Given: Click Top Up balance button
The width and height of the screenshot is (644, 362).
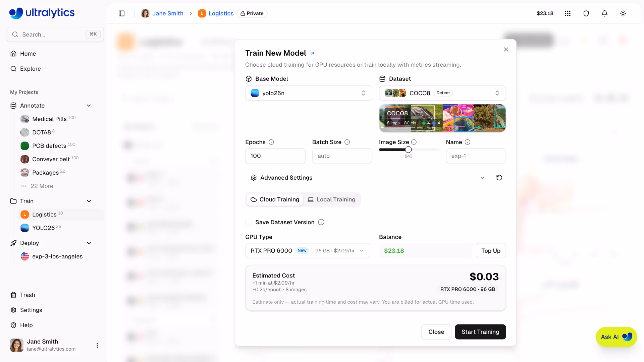Looking at the screenshot, I should [491, 251].
